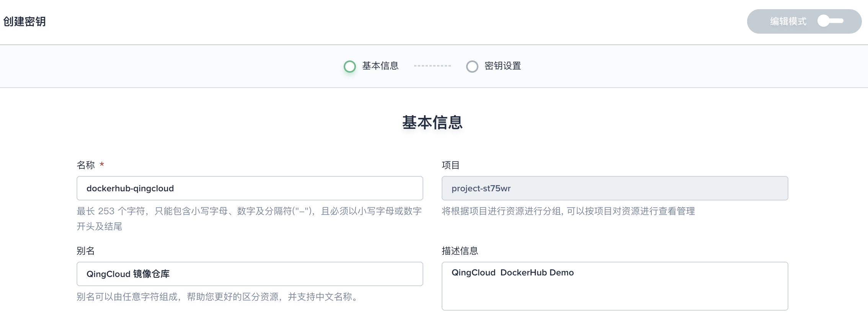
Task: Click the 项目 field label
Action: click(450, 165)
